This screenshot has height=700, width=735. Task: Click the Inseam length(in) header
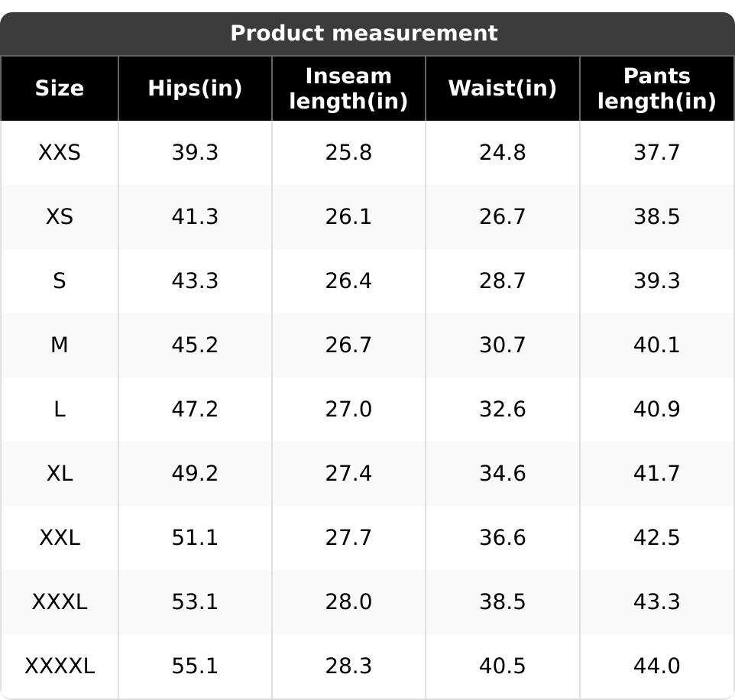[348, 89]
